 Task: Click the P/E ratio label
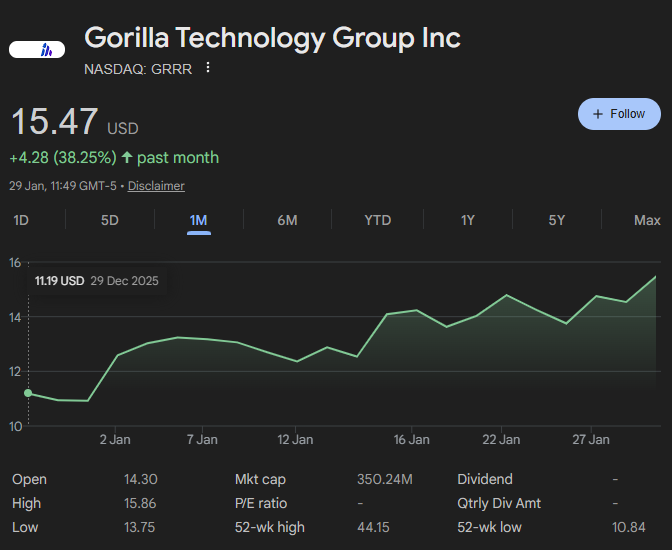tap(261, 503)
